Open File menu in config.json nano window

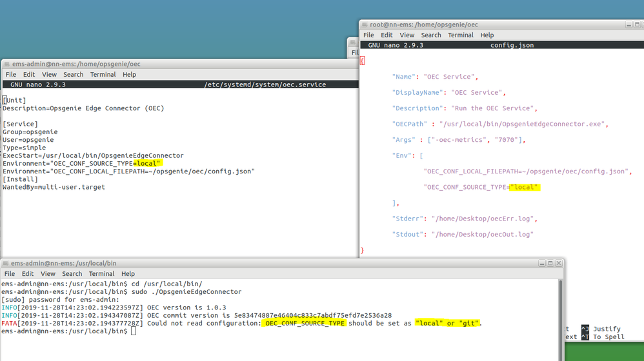click(368, 35)
